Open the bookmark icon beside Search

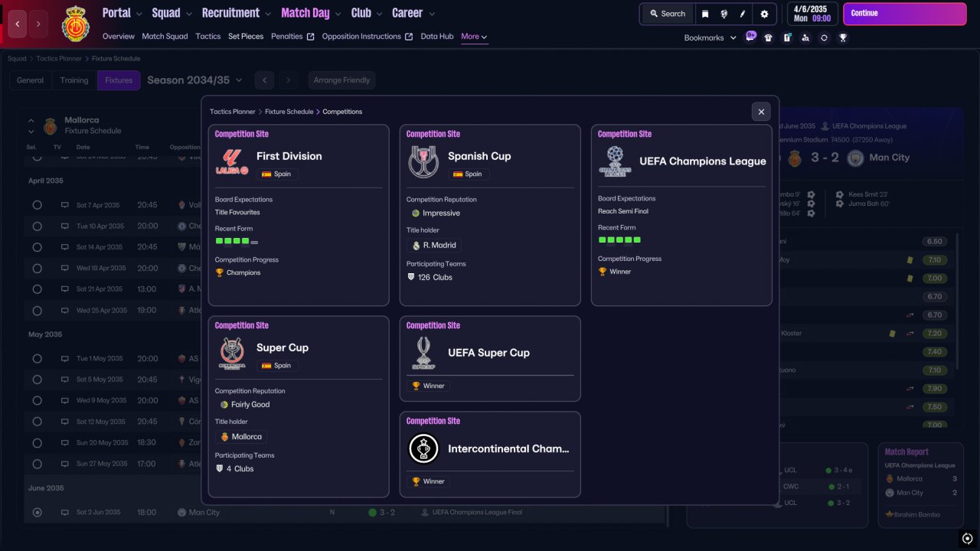click(x=705, y=14)
